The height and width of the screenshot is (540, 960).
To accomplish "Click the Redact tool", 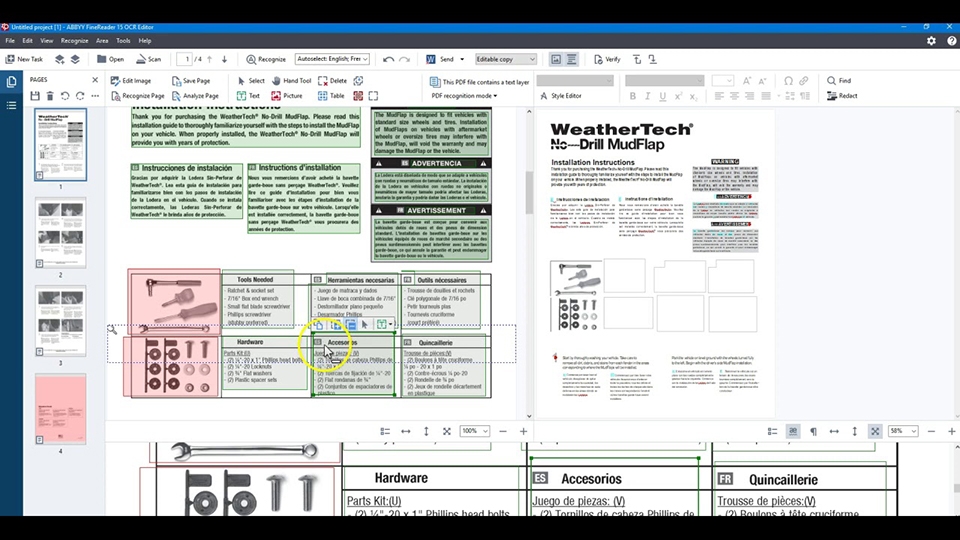I will (x=842, y=96).
